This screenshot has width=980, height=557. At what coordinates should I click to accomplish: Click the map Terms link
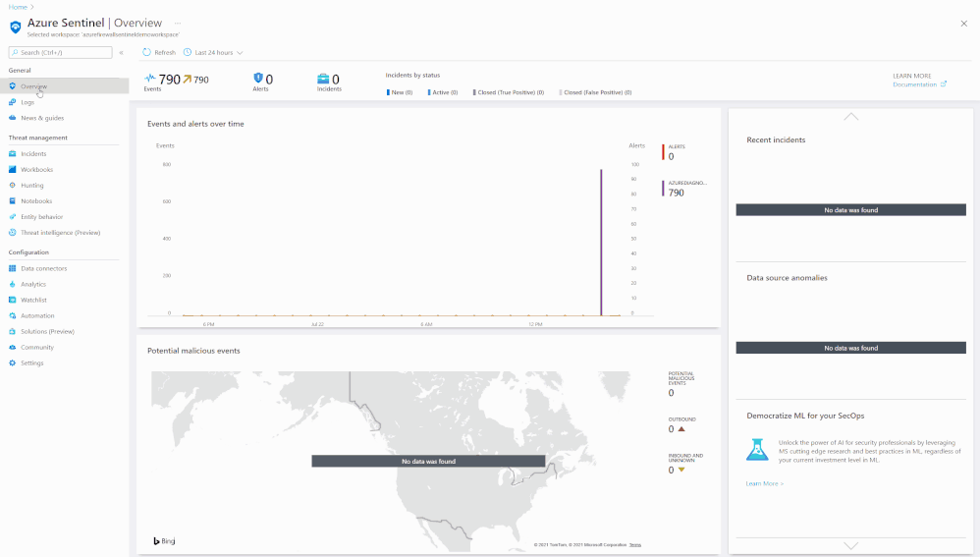coord(635,544)
